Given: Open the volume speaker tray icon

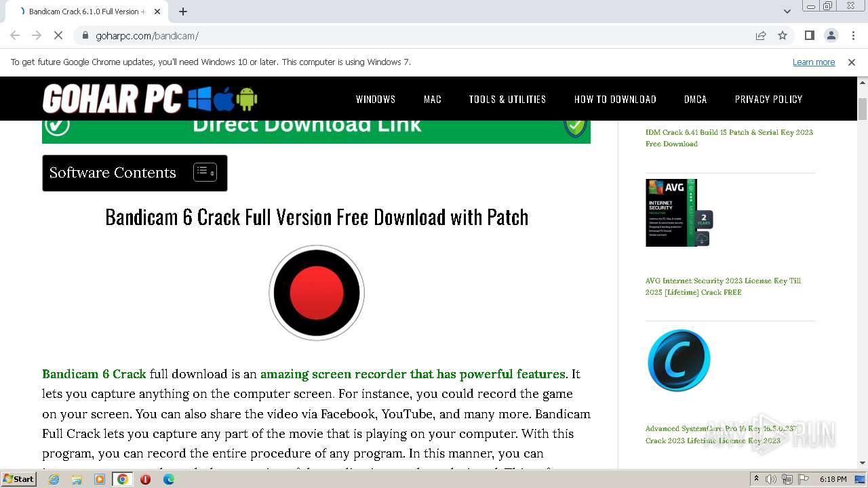Looking at the screenshot, I should pyautogui.click(x=771, y=479).
